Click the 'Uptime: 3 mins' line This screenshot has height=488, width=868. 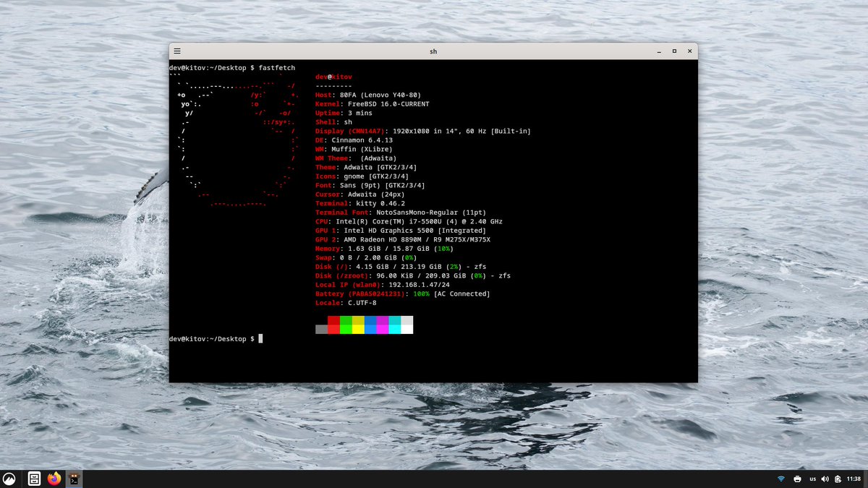pos(344,113)
